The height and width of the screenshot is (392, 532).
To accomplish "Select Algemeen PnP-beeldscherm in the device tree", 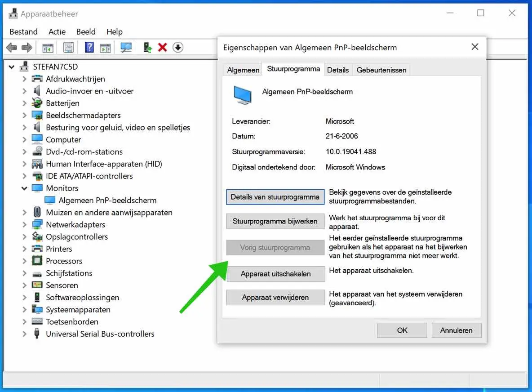I will pos(107,200).
